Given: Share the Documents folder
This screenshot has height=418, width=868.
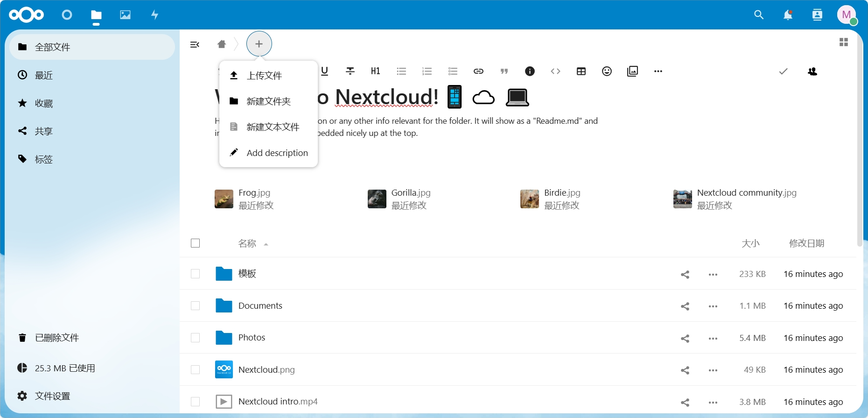Looking at the screenshot, I should 685,306.
